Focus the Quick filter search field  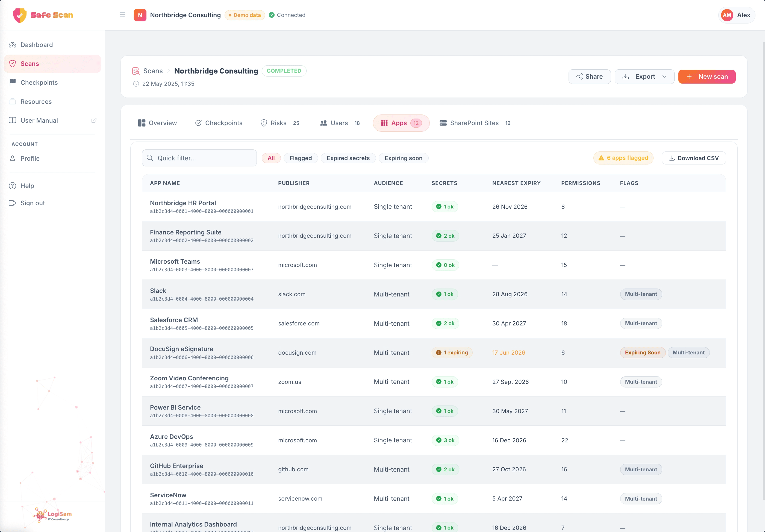[x=199, y=158]
